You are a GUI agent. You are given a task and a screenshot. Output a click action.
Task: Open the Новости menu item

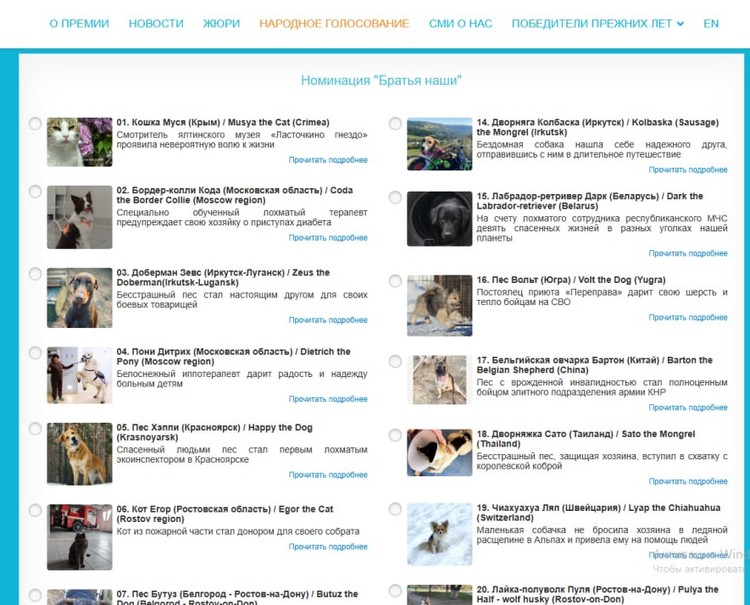coord(156,23)
